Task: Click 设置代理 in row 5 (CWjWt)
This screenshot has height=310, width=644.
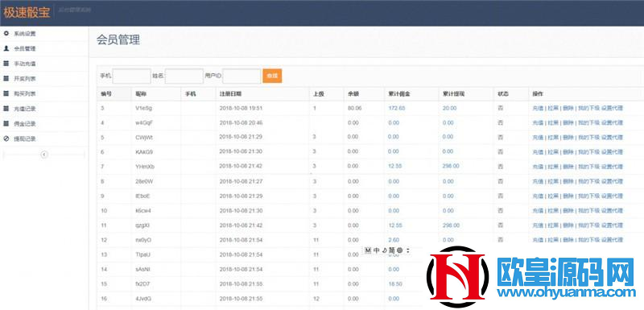Action: click(x=612, y=138)
